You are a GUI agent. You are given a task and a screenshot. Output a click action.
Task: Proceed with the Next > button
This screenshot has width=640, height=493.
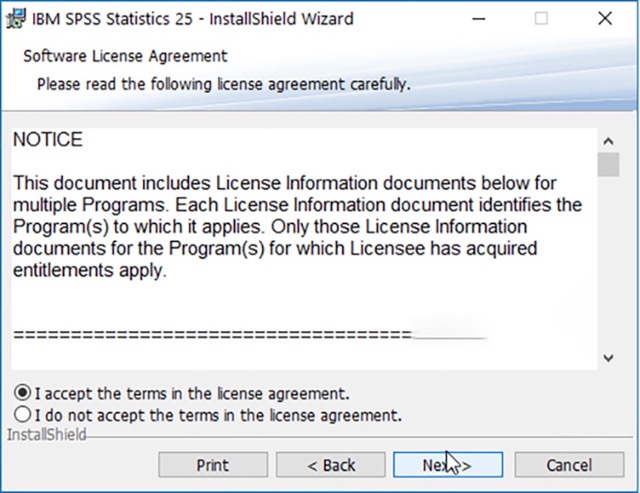coord(448,465)
